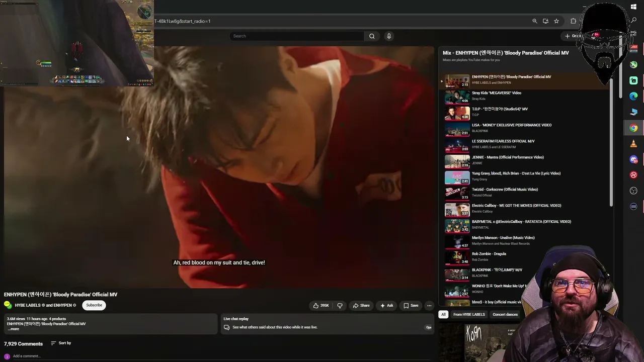Like the video with the thumbs-up icon
Viewport: 644px width, 362px height.
(321, 305)
